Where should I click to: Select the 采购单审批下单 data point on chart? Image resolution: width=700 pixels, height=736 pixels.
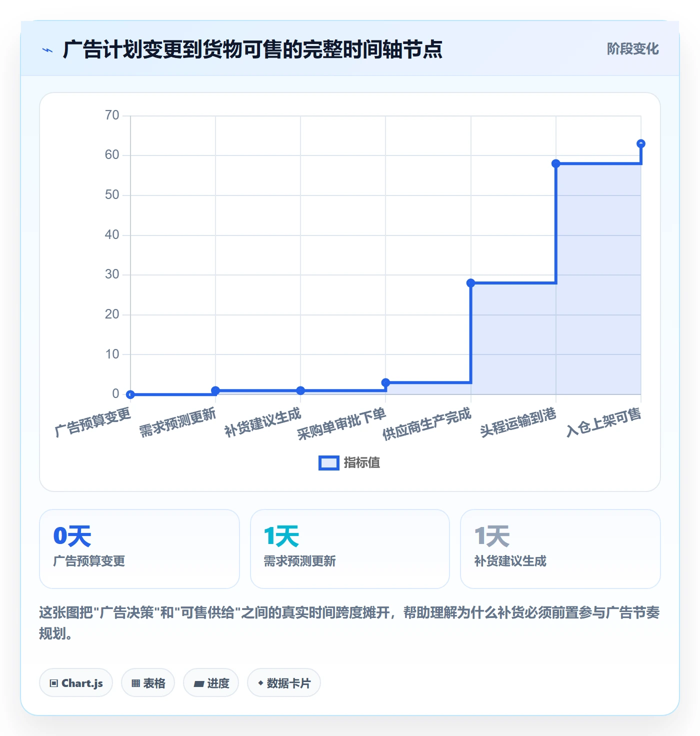385,382
